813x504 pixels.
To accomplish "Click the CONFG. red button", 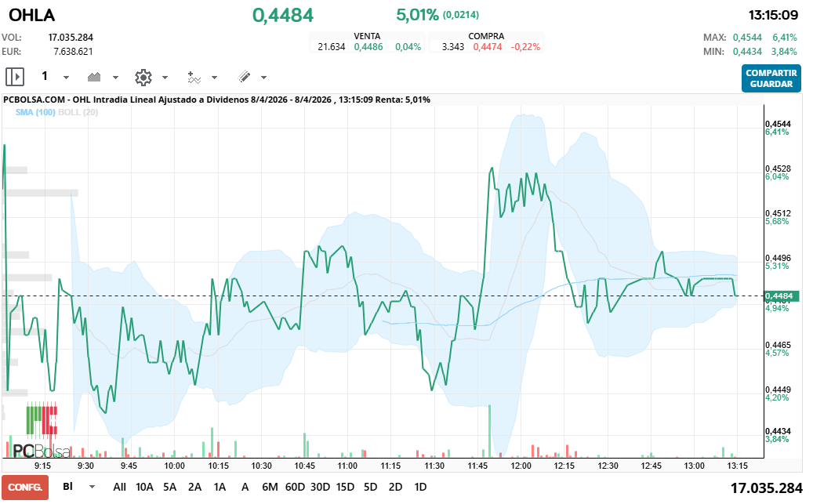I will (x=24, y=487).
